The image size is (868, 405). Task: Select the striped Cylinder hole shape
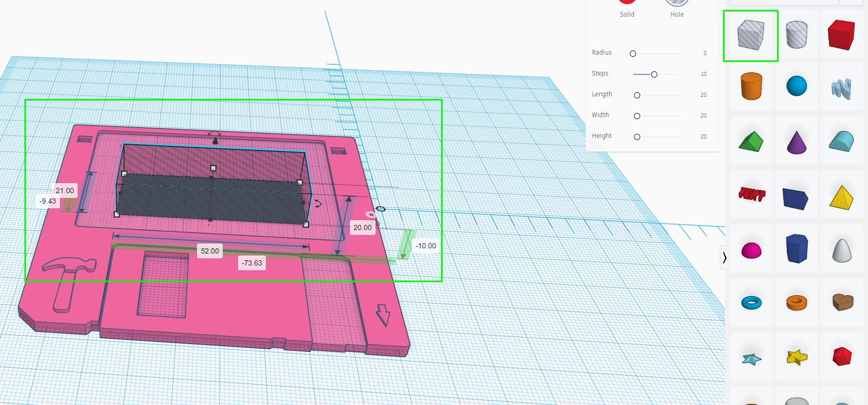coord(796,35)
